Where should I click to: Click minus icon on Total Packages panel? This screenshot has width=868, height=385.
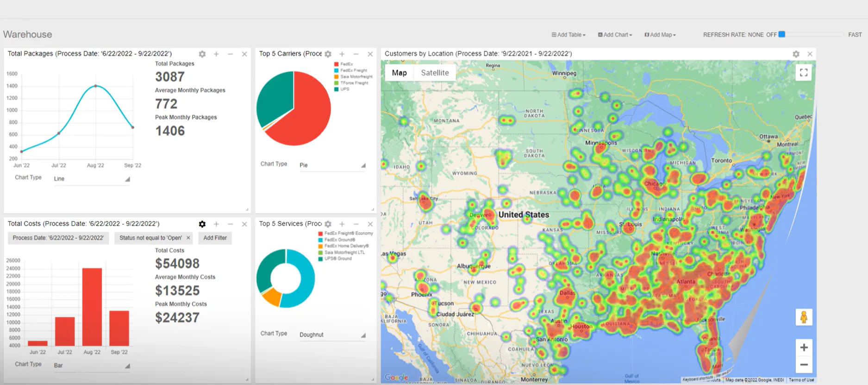[x=230, y=54]
